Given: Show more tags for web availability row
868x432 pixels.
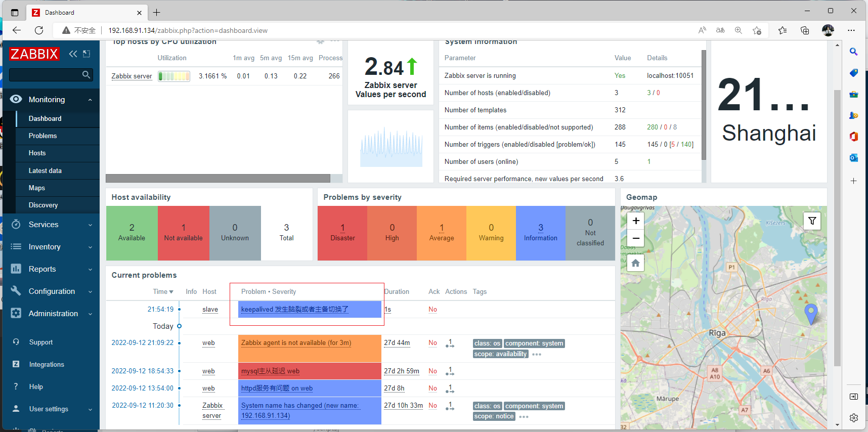Looking at the screenshot, I should coord(537,354).
